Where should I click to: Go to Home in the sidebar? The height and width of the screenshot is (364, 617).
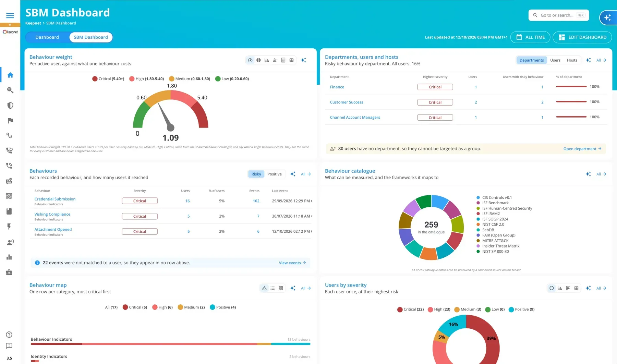pyautogui.click(x=10, y=75)
